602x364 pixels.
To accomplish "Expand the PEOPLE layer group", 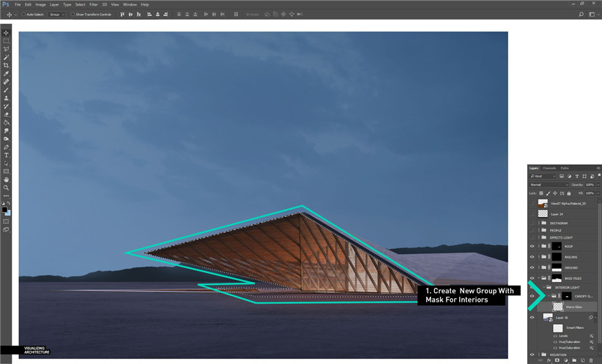I will pos(539,230).
